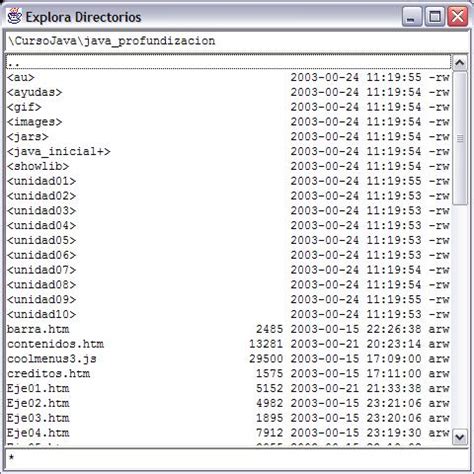Viewport: 474px width, 474px height.
Task: Select the barra.htm file row
Action: click(x=229, y=329)
